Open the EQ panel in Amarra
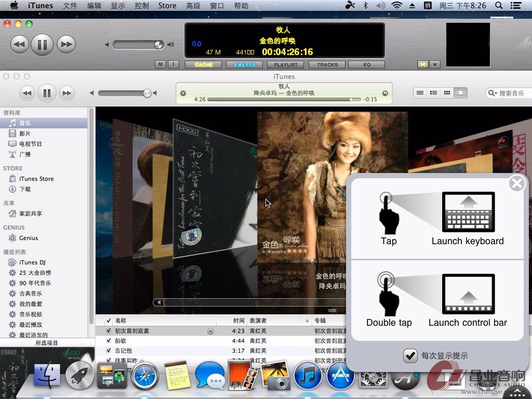532x399 pixels. click(367, 64)
